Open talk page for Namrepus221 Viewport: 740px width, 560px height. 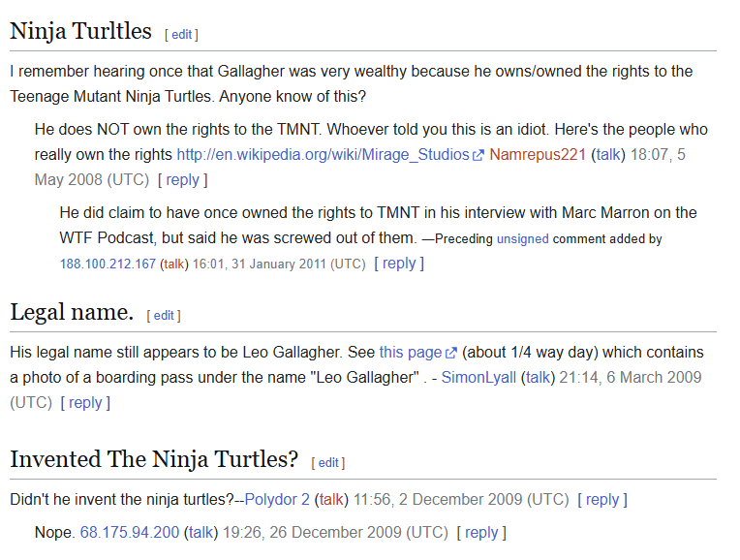point(607,154)
